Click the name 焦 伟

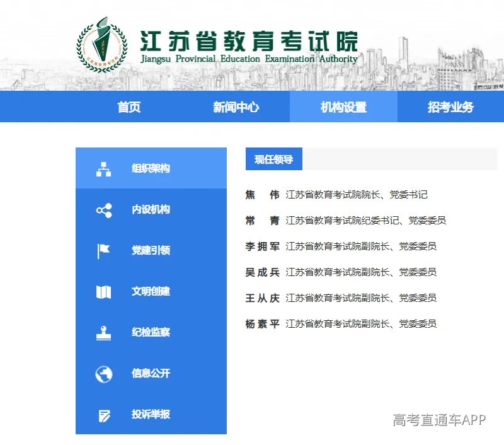[x=262, y=195]
